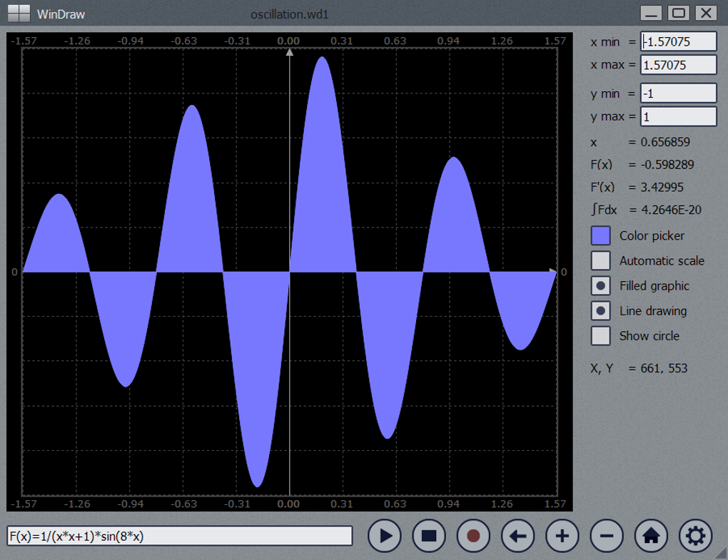Enable the Automatic scale checkbox
This screenshot has width=728, height=560.
(x=601, y=261)
